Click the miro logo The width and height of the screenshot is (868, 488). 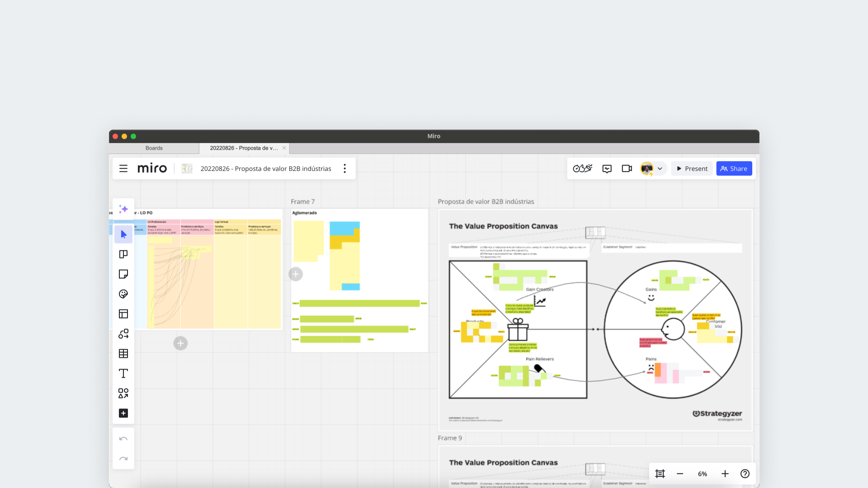152,169
